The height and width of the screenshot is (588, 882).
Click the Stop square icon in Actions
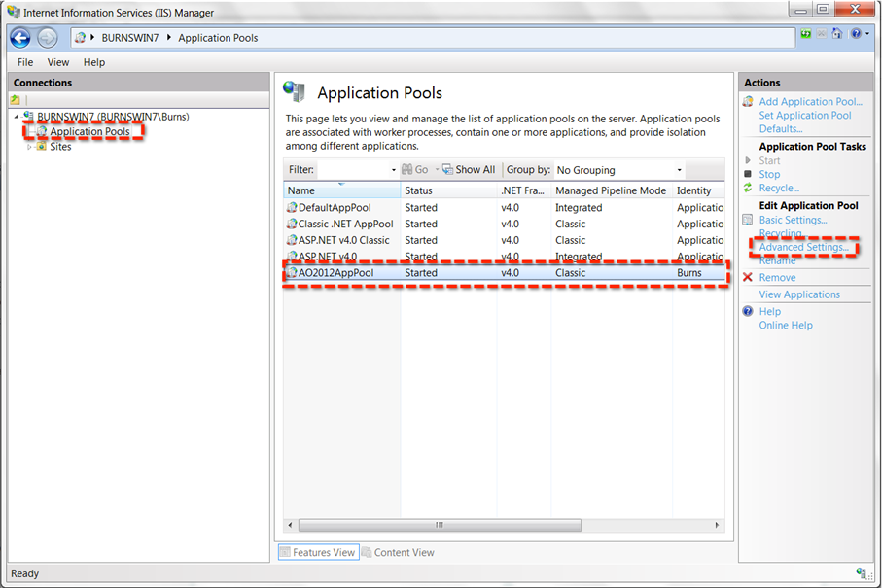[x=748, y=174]
